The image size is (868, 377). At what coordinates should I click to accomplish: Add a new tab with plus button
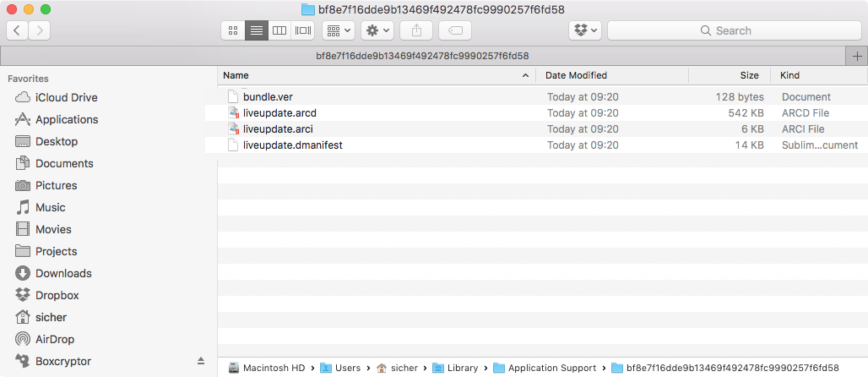coord(857,56)
